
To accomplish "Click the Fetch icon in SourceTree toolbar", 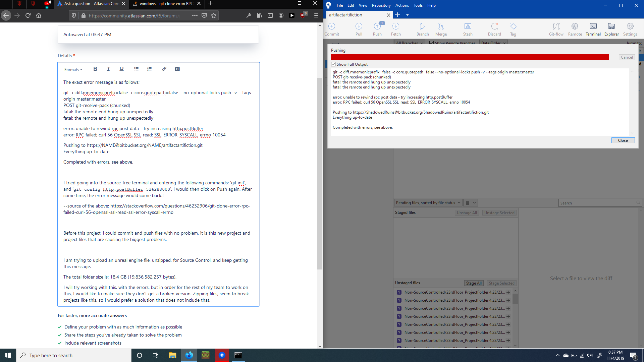I will pos(396,29).
